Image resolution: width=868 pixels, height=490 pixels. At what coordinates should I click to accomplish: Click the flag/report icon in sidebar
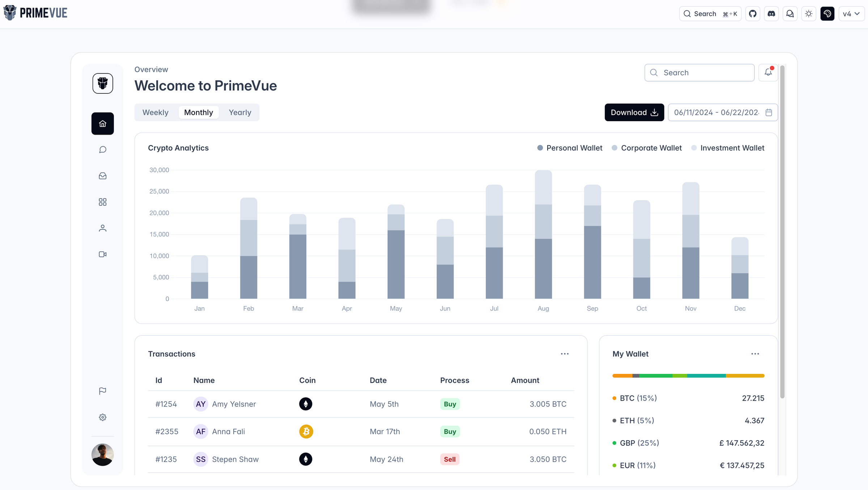tap(103, 392)
